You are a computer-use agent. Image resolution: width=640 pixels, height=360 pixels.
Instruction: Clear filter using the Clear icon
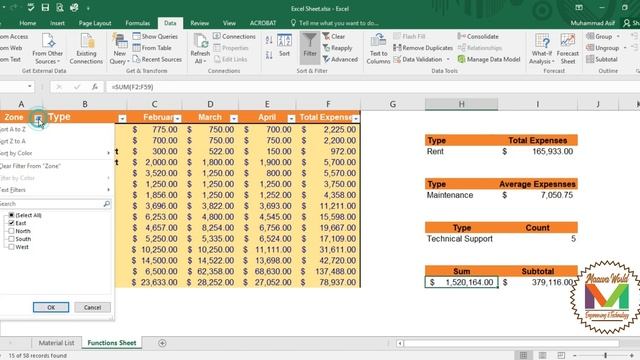tap(334, 36)
